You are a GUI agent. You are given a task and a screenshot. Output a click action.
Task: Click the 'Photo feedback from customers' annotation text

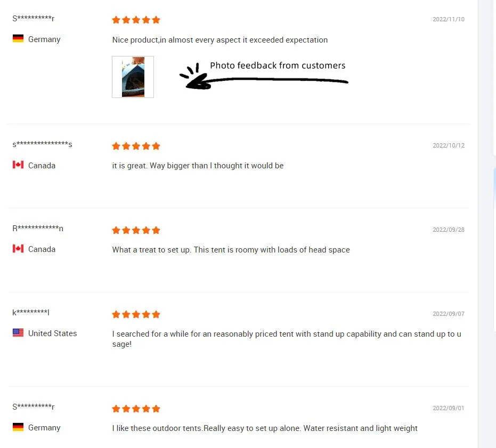278,66
